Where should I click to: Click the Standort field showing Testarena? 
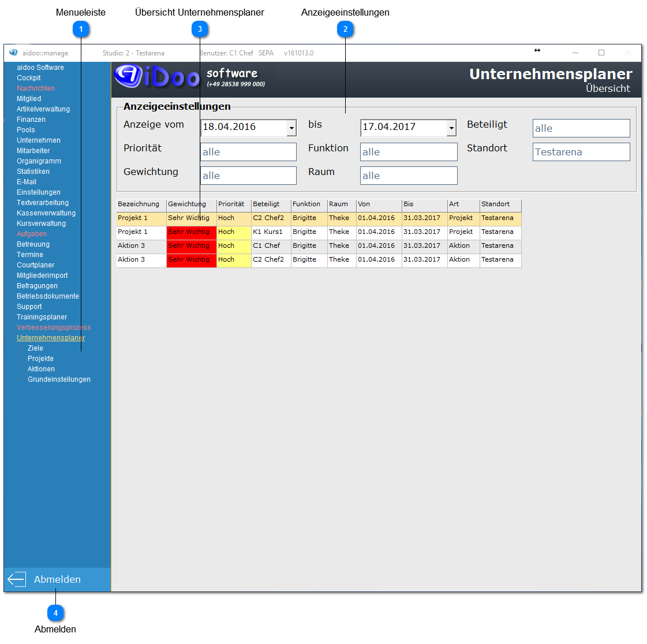581,152
